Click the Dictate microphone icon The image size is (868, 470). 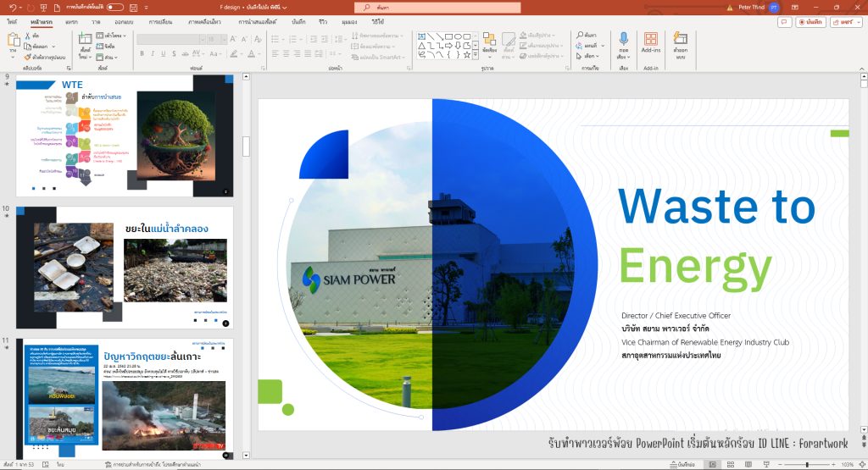pos(624,39)
